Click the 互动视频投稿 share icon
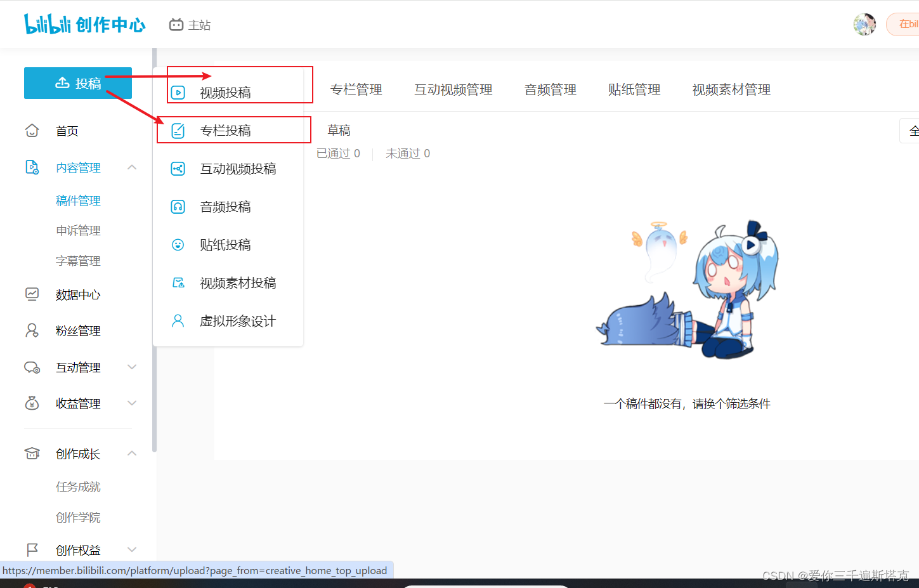The width and height of the screenshot is (919, 588). tap(178, 169)
